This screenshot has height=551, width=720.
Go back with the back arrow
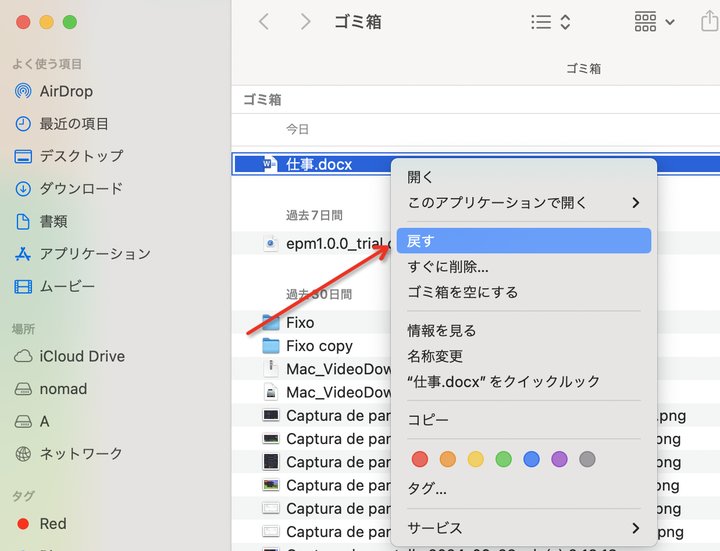tap(264, 22)
